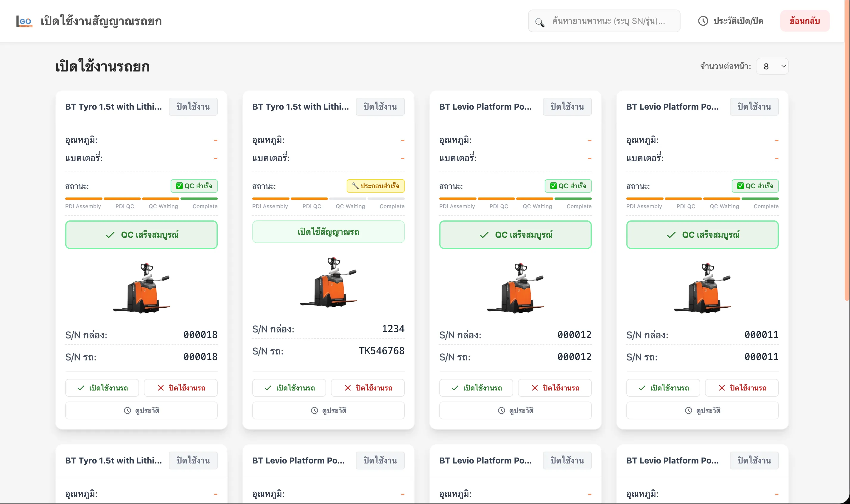Viewport: 850px width, 504px height.
Task: Click the magnifying glass search icon
Action: 540,22
